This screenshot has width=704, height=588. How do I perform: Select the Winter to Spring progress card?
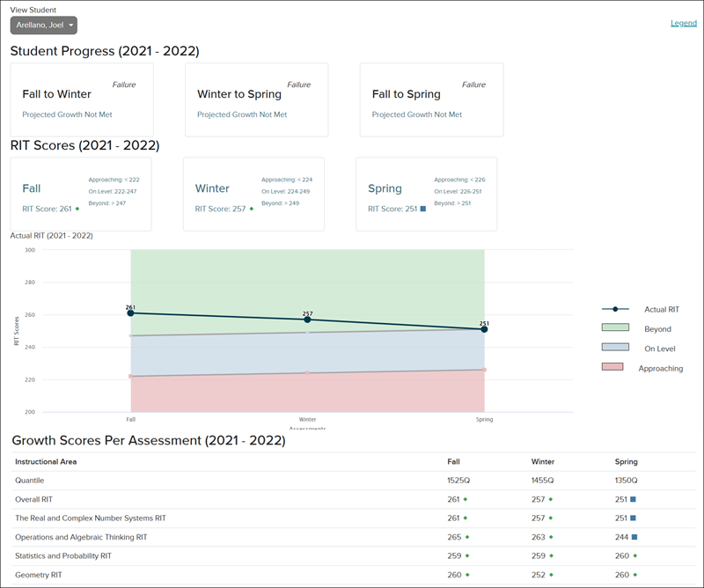[256, 99]
